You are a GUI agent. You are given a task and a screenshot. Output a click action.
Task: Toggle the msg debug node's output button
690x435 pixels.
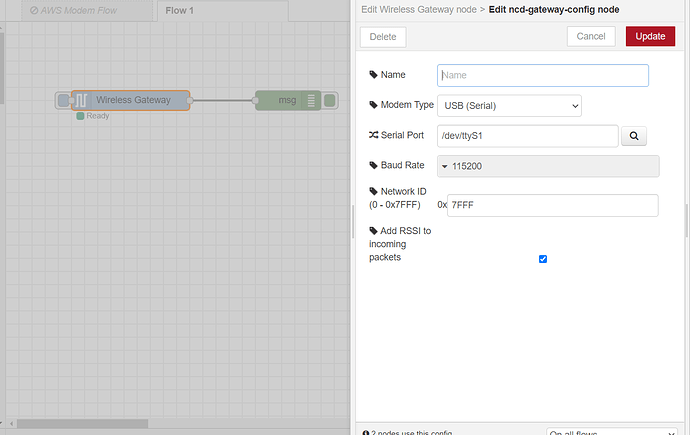coord(330,100)
